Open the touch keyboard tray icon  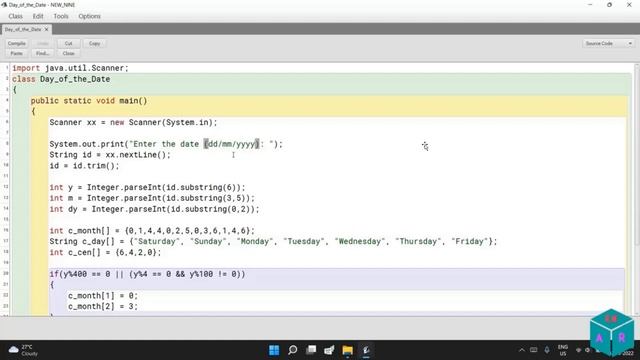(533, 350)
